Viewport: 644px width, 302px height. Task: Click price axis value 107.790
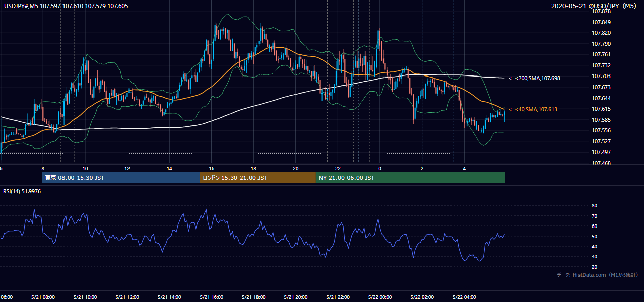pos(602,44)
